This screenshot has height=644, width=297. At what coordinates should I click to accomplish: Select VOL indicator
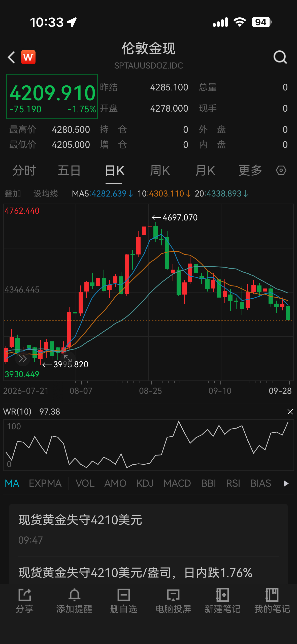(85, 483)
